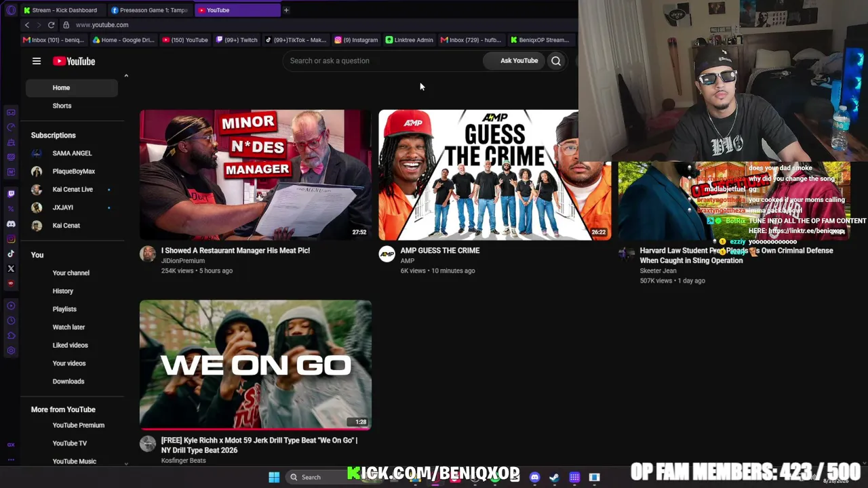Open TikTok in the browser sidebar
Image resolution: width=868 pixels, height=488 pixels.
[x=11, y=253]
